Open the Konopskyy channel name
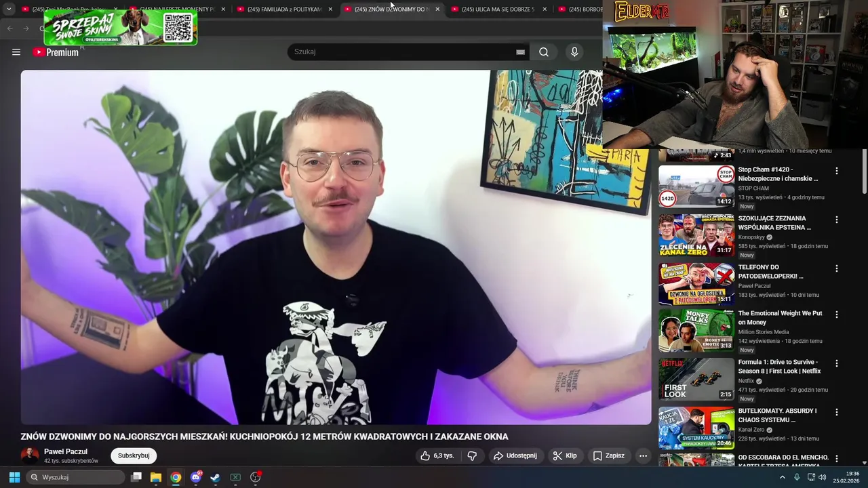 pyautogui.click(x=751, y=237)
